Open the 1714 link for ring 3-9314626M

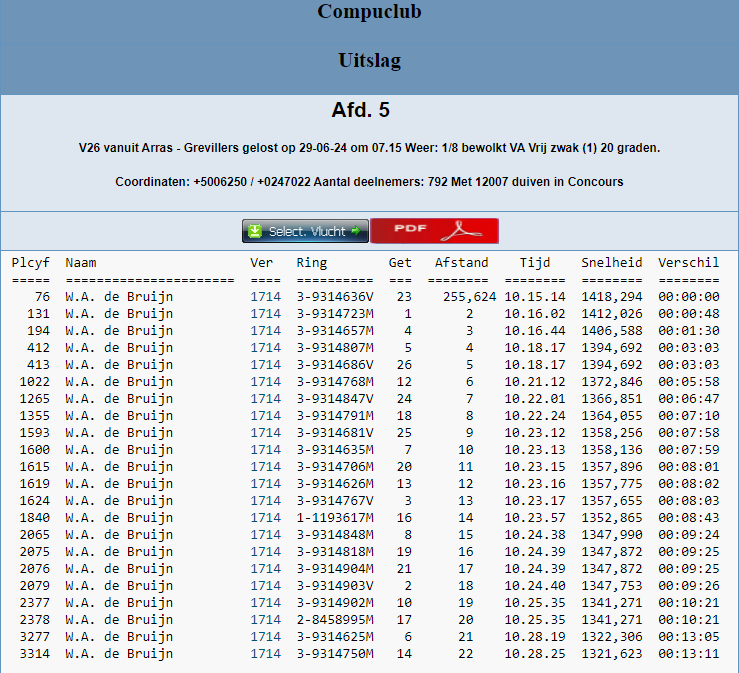click(265, 484)
